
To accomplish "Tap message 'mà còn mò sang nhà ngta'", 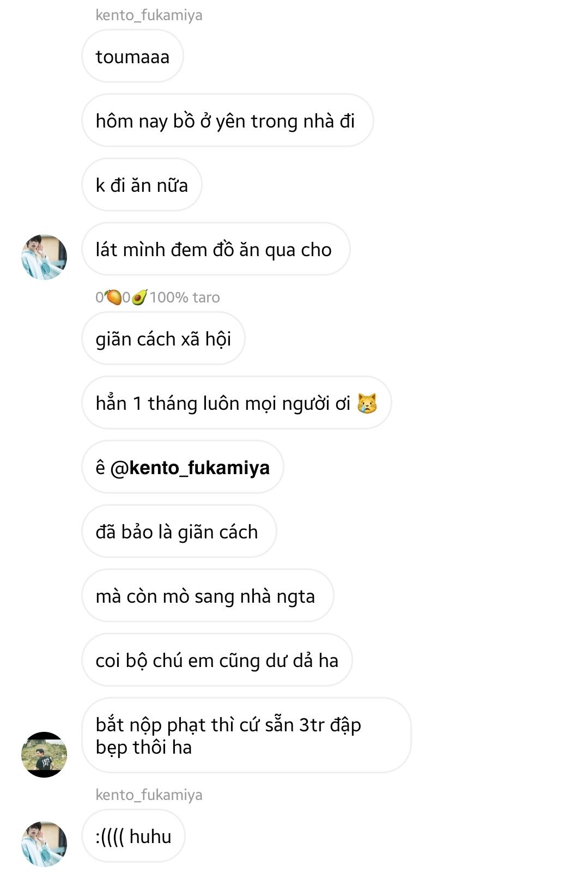I will (208, 596).
